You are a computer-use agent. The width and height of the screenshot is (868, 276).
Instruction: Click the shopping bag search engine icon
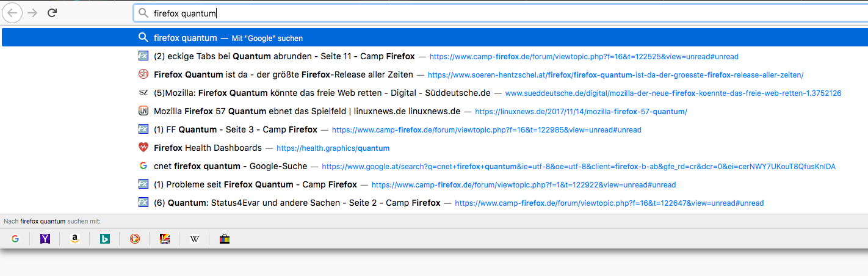coord(225,239)
